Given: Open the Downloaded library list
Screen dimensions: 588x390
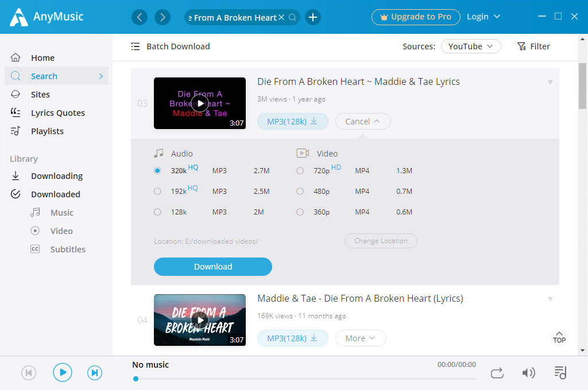Looking at the screenshot, I should pyautogui.click(x=56, y=194).
